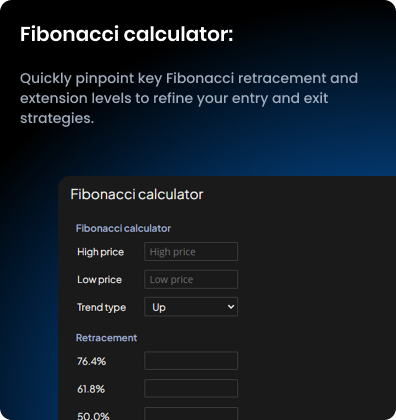This screenshot has height=420, width=396.
Task: Click the 50.0% label text
Action: coord(93,416)
